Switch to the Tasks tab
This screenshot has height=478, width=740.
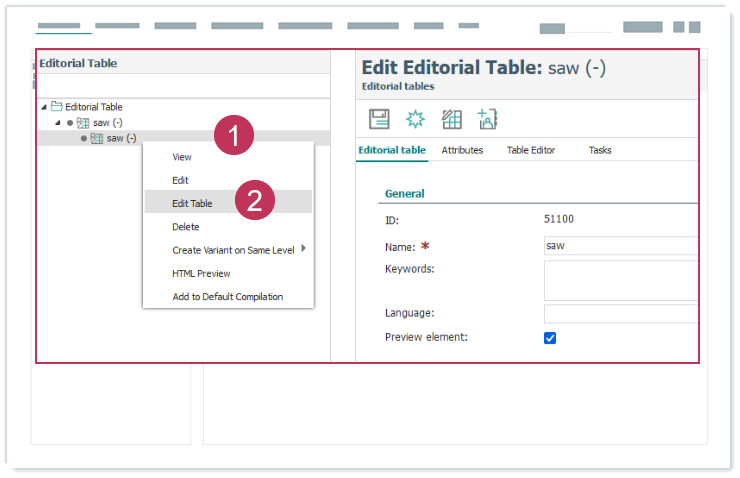tap(600, 150)
